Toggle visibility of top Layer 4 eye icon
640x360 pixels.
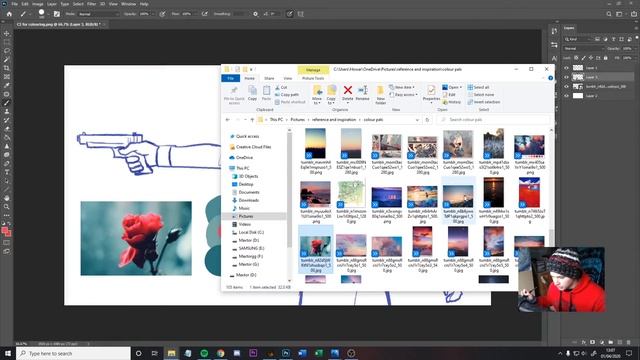pyautogui.click(x=567, y=68)
